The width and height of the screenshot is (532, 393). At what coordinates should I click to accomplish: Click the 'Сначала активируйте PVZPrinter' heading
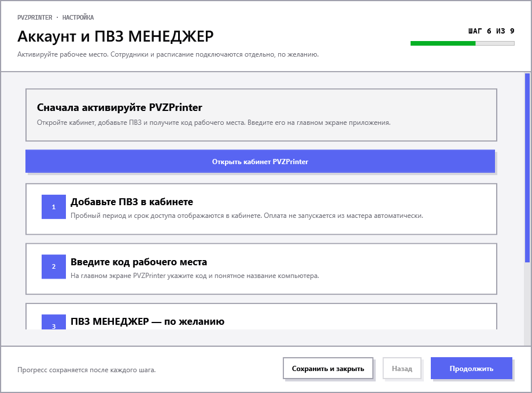click(120, 107)
